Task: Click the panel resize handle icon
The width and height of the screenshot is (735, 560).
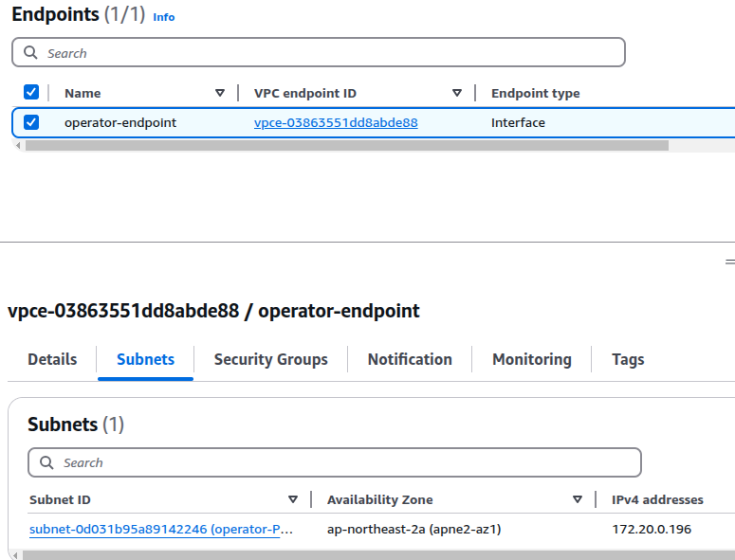Action: pos(728,262)
